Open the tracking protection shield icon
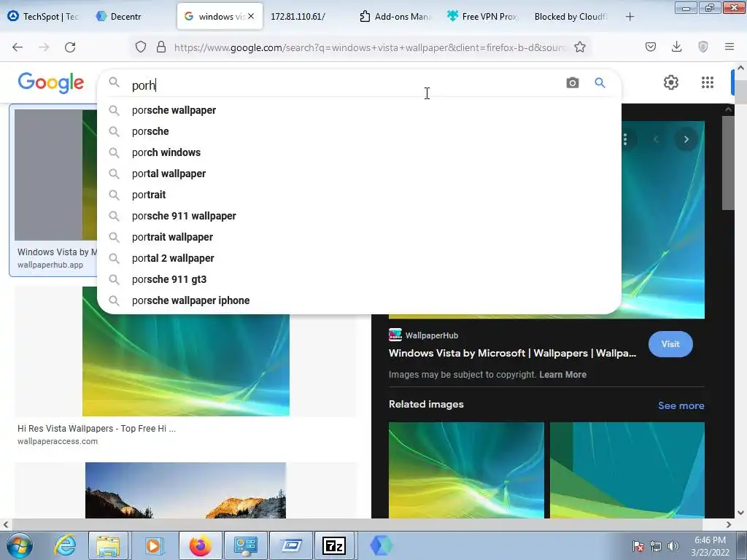This screenshot has width=747, height=560. click(141, 47)
